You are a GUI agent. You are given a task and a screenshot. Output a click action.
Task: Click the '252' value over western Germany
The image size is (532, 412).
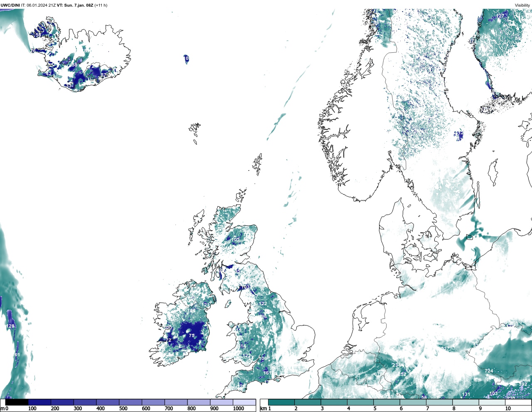(402, 374)
